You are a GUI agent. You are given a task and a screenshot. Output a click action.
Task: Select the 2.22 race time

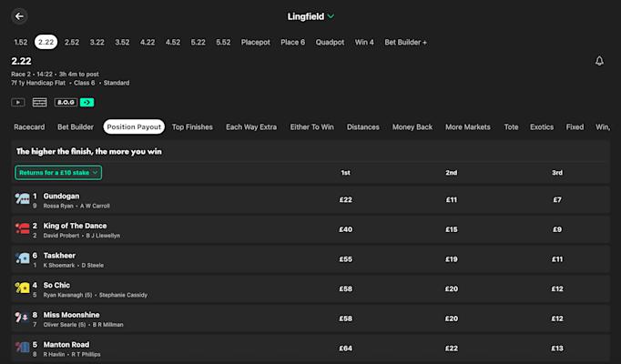click(x=46, y=42)
